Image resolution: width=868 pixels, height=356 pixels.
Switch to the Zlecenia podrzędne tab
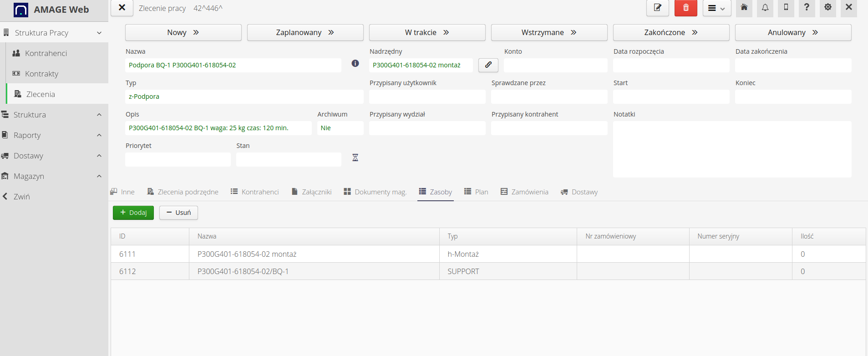(183, 192)
